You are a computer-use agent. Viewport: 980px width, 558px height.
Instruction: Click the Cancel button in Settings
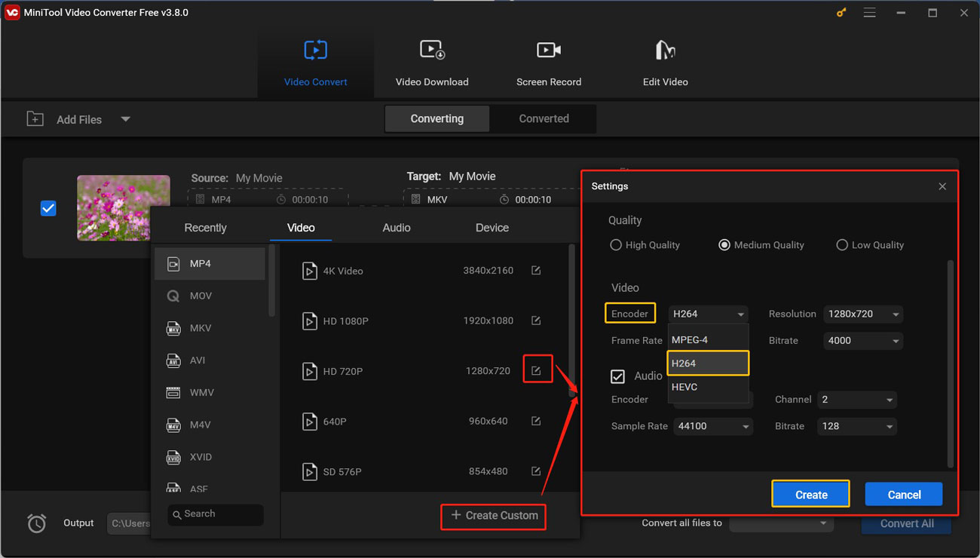pyautogui.click(x=904, y=495)
